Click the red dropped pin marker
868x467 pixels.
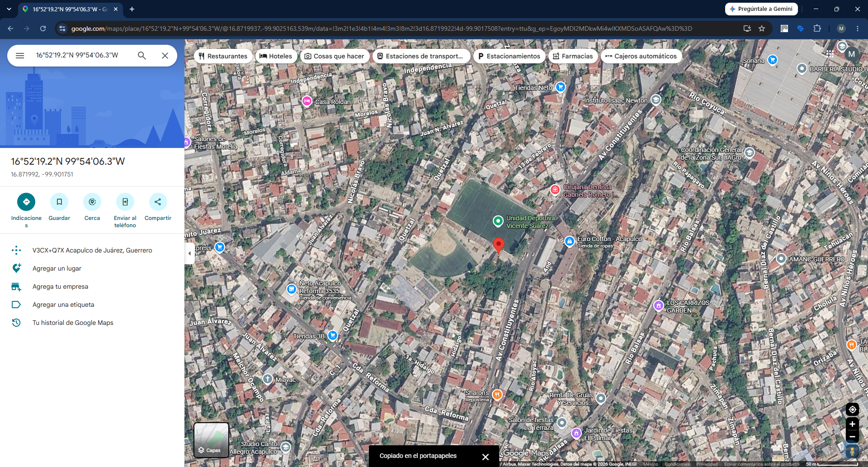pos(498,245)
